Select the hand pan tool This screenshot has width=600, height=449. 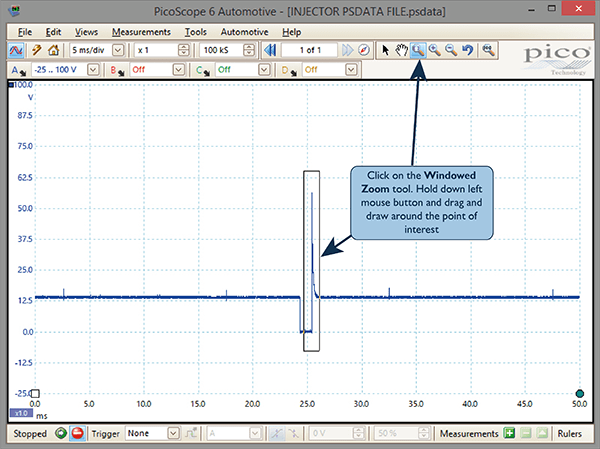point(401,50)
